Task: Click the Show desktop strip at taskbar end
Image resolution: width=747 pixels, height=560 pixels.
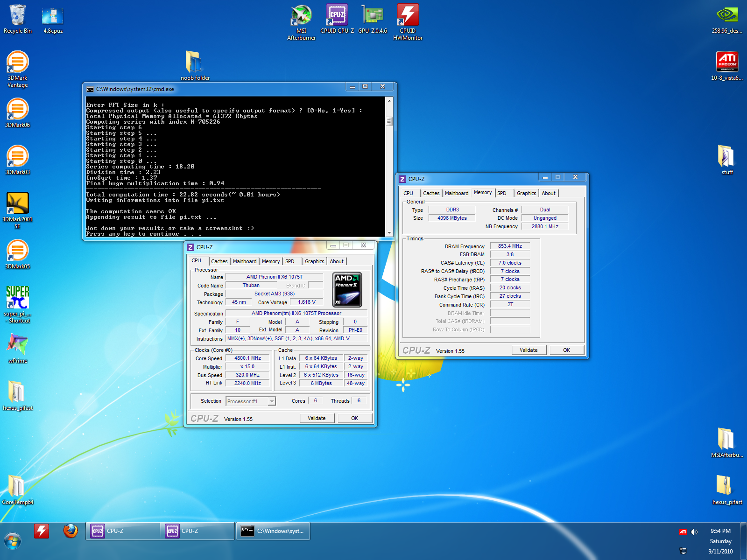Action: pos(743,541)
